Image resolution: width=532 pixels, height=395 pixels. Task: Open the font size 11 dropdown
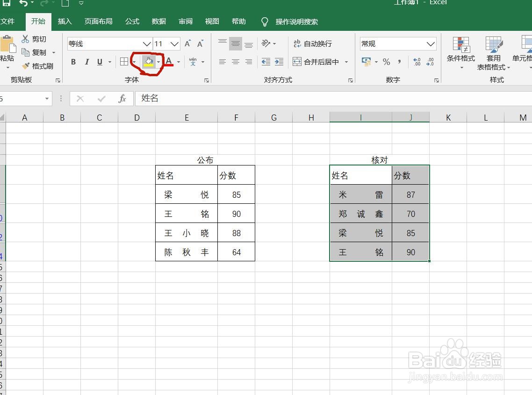pyautogui.click(x=174, y=44)
